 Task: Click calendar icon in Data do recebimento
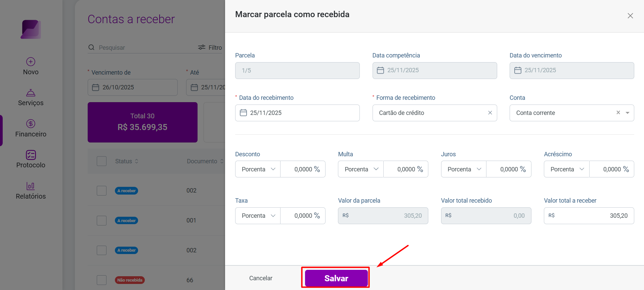(x=244, y=113)
